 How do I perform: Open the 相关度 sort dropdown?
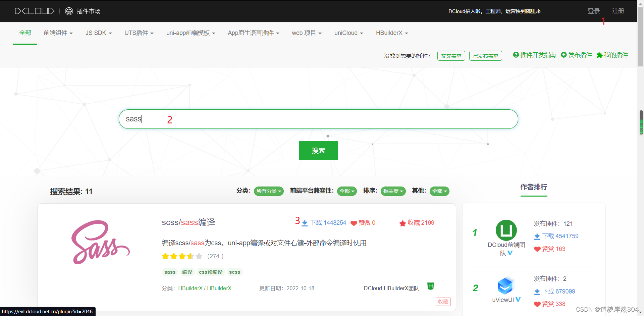coord(393,191)
